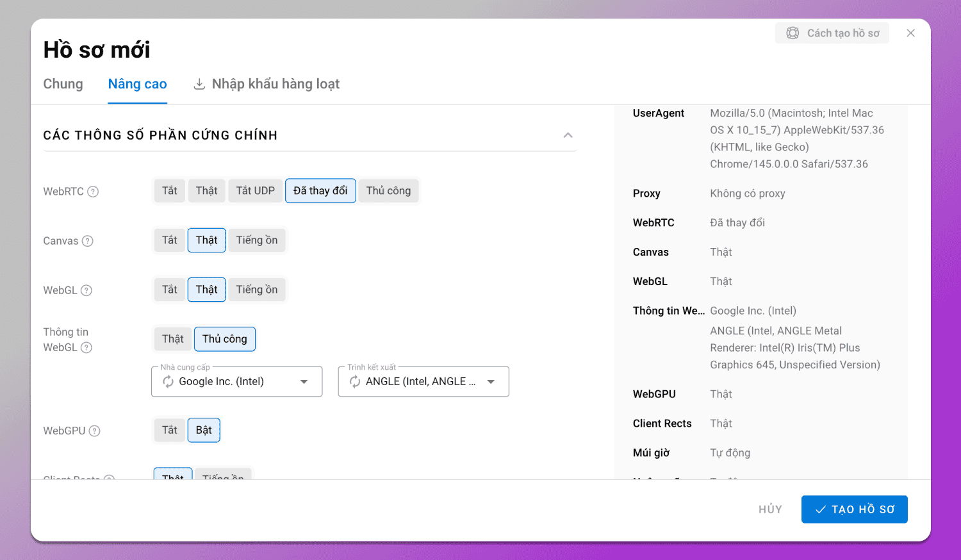
Task: Click the lifebuoy icon in Cách tạo hồ sơ
Action: tap(793, 33)
